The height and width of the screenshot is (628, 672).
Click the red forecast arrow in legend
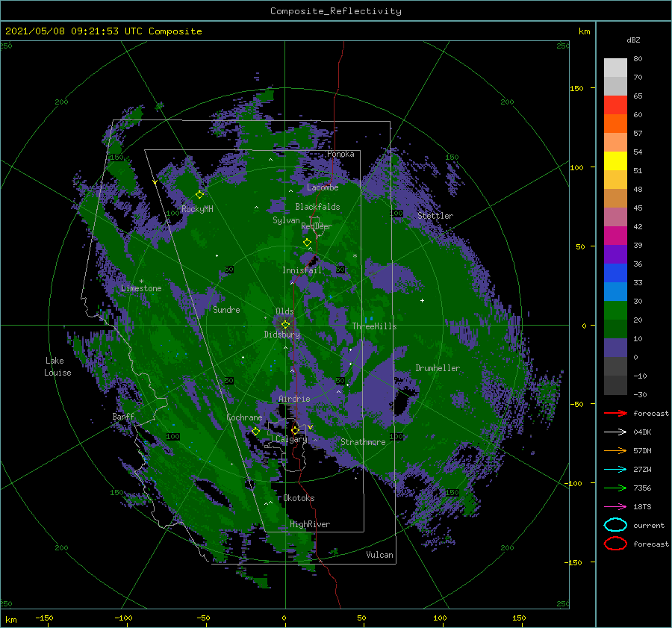pyautogui.click(x=615, y=413)
